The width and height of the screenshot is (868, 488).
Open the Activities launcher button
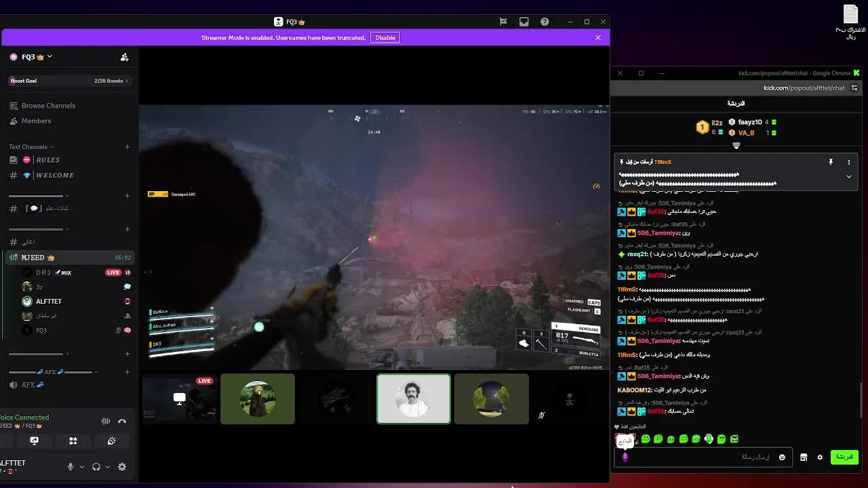73,441
